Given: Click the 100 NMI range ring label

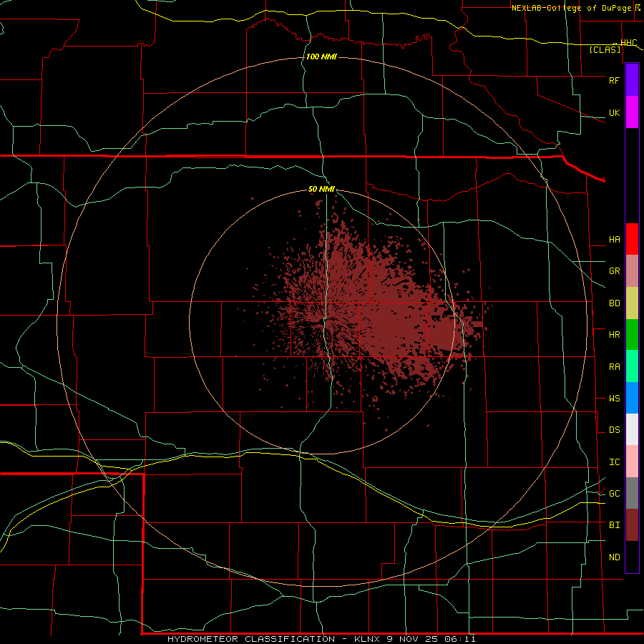Looking at the screenshot, I should click(321, 57).
